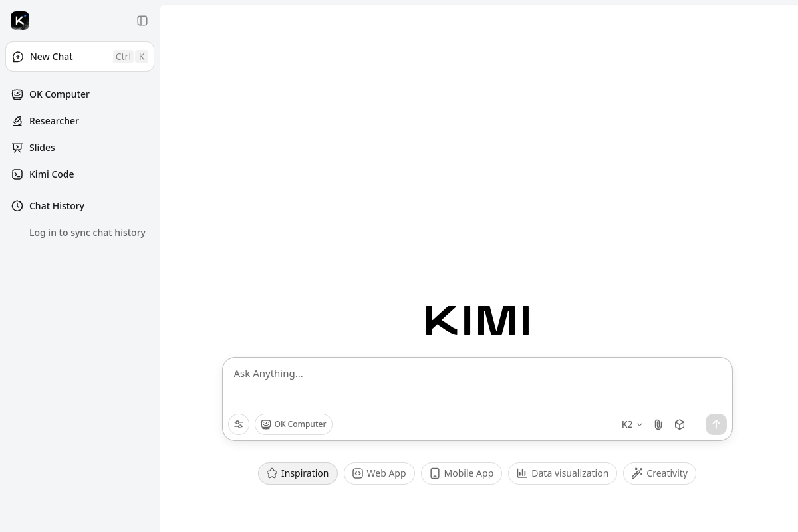Open OK Computer from the sidebar
The height and width of the screenshot is (532, 798).
point(59,94)
